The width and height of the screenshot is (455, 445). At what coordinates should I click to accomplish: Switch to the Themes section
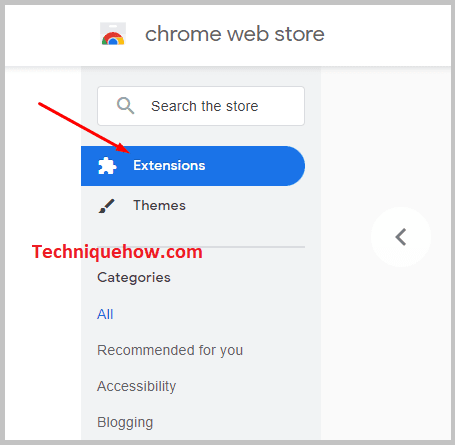pos(159,206)
